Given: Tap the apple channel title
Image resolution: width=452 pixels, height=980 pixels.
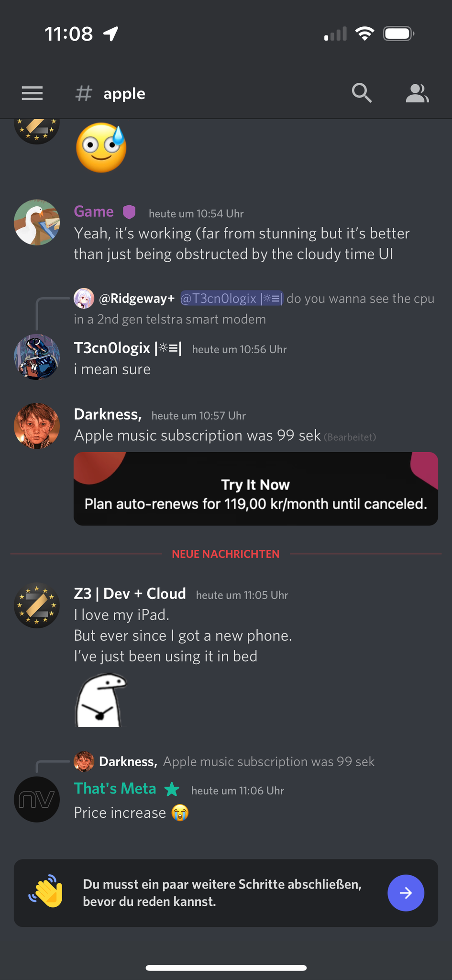Looking at the screenshot, I should point(124,93).
